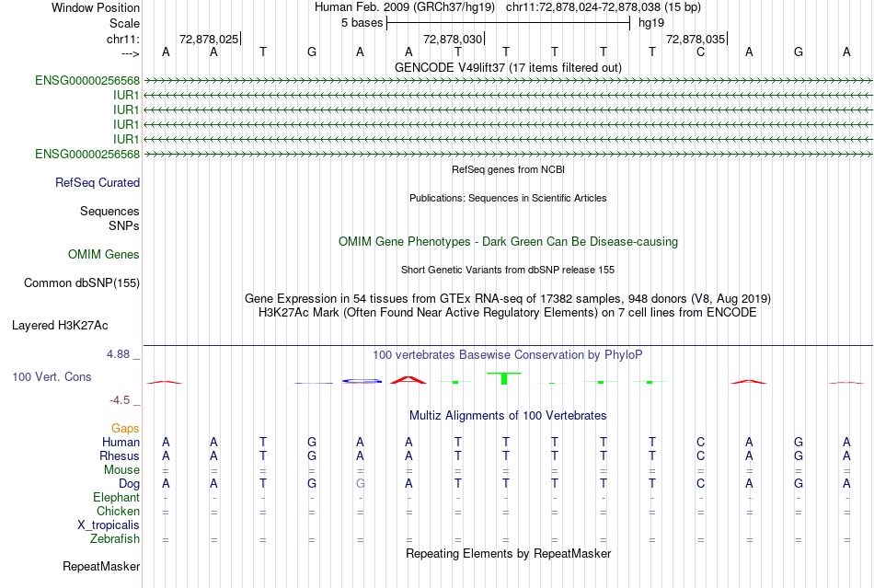Select the X_tropicalis species label

(109, 525)
